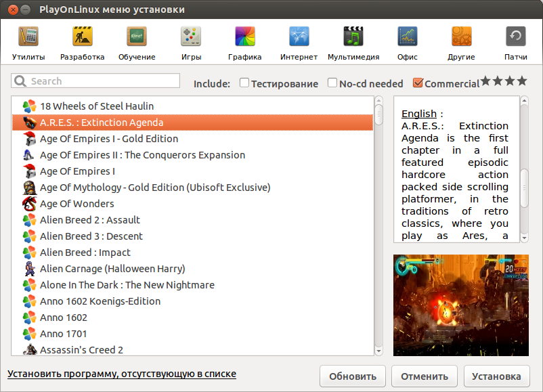Click the Alien Breed 2 : Assault icon
Viewport: 543px width, 392px height.
(x=29, y=220)
